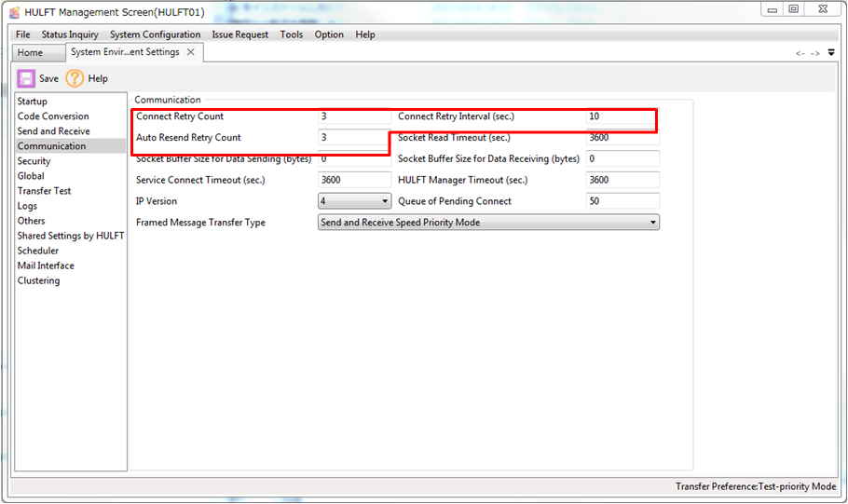Click the Connect Retry Count field
This screenshot has width=848, height=504.
click(354, 116)
